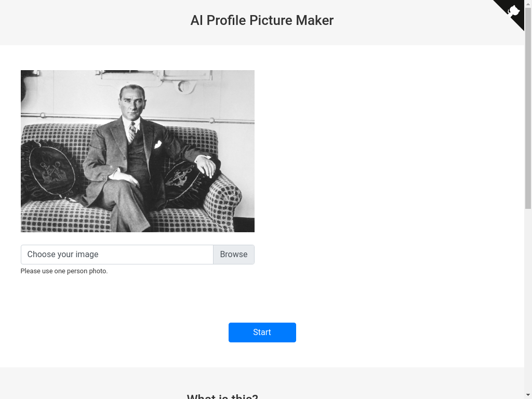Click the scrollbar down arrow
The height and width of the screenshot is (399, 532).
pos(528,395)
